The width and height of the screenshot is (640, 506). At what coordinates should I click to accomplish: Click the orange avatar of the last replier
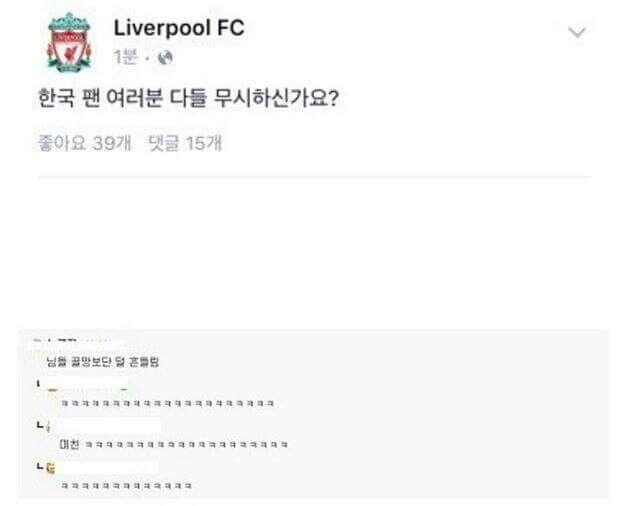51,467
